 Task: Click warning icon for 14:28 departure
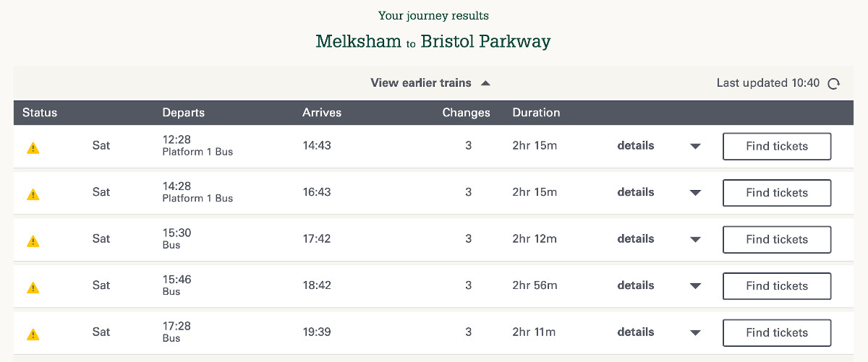point(33,194)
